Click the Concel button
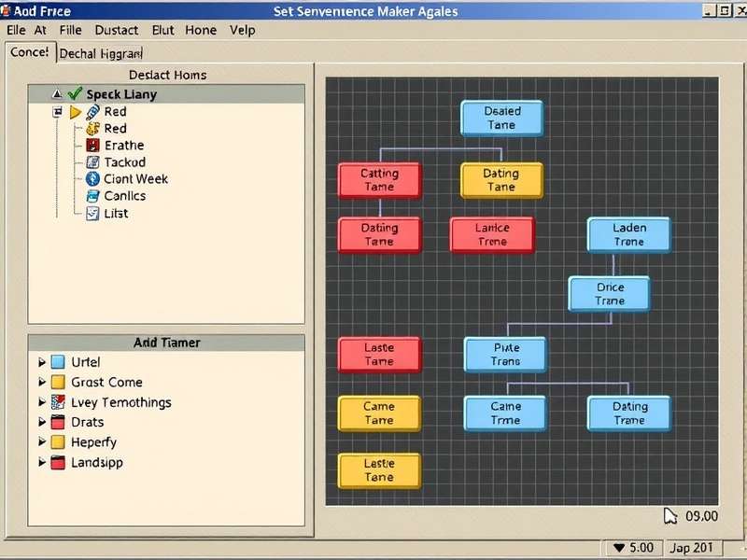The height and width of the screenshot is (560, 747). (x=31, y=52)
